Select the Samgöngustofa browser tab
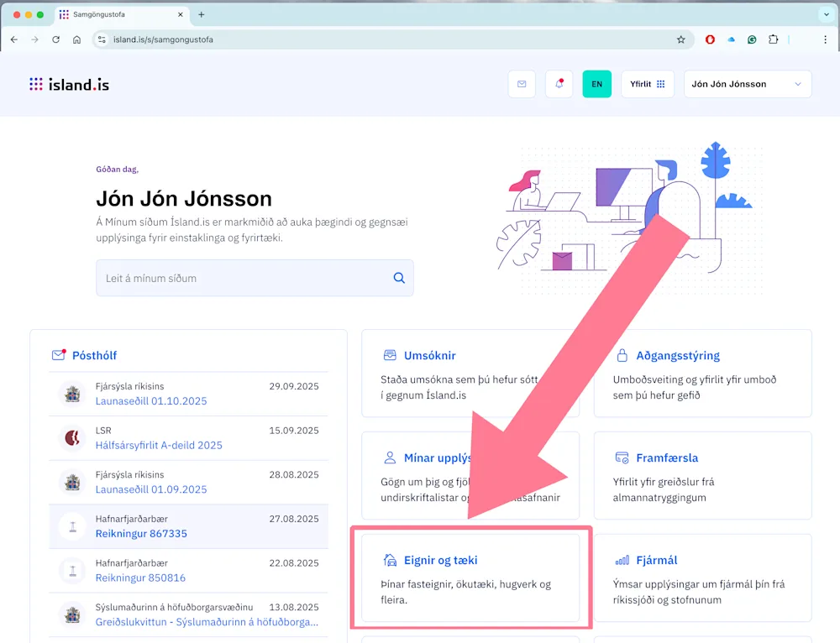The image size is (840, 643). [x=121, y=14]
